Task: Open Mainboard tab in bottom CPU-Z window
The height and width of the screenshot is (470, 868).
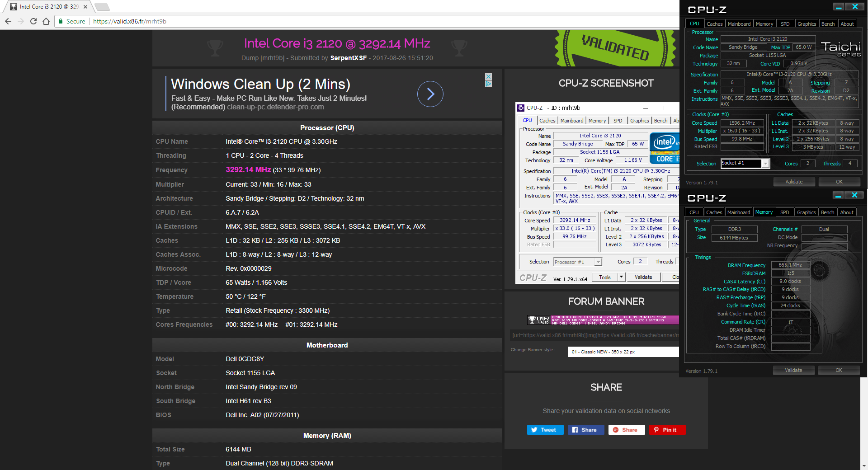Action: (x=739, y=212)
